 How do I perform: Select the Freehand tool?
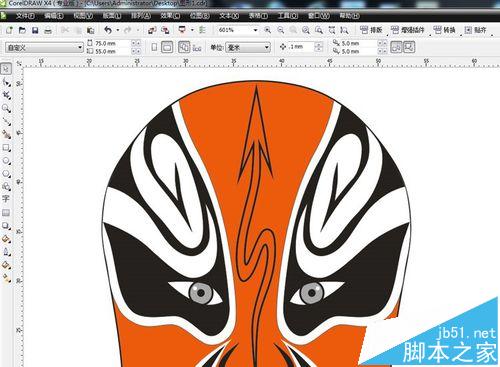(6, 121)
